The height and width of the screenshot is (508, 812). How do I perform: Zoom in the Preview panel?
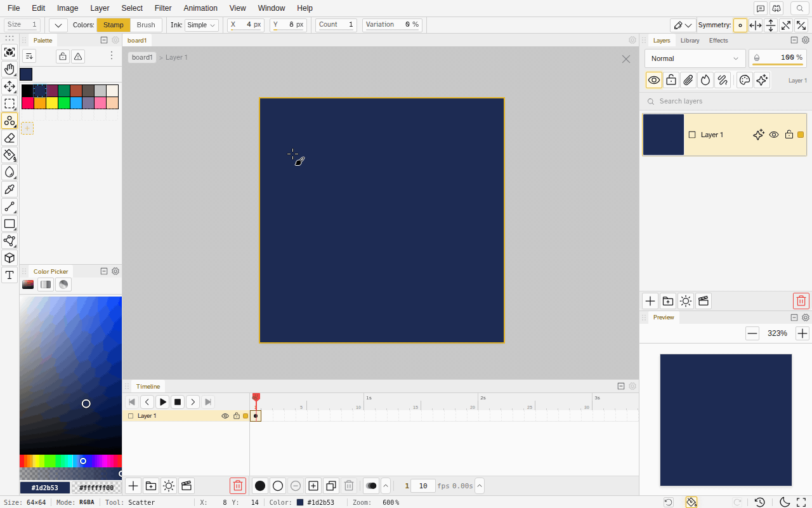[x=802, y=333]
